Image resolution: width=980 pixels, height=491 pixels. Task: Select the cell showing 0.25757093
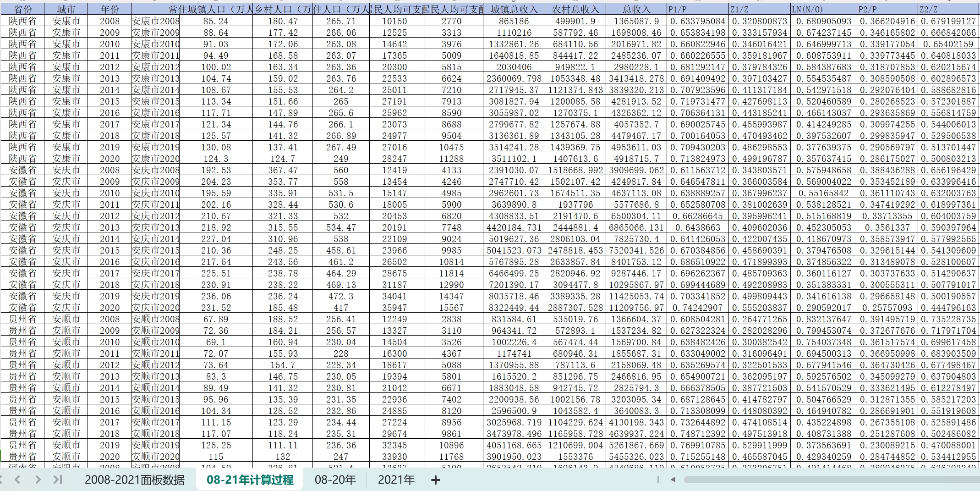tap(887, 308)
